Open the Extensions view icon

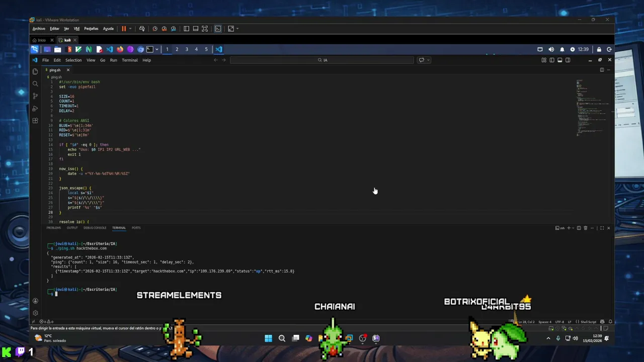pyautogui.click(x=35, y=121)
